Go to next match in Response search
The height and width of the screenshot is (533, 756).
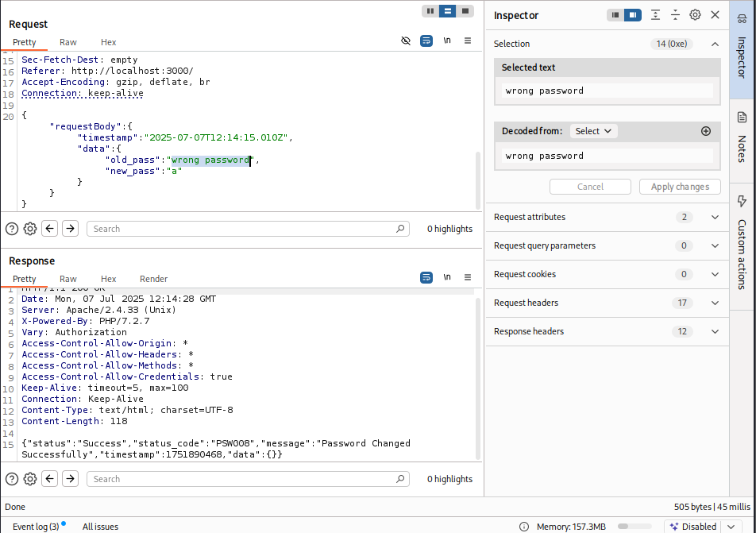(x=71, y=479)
